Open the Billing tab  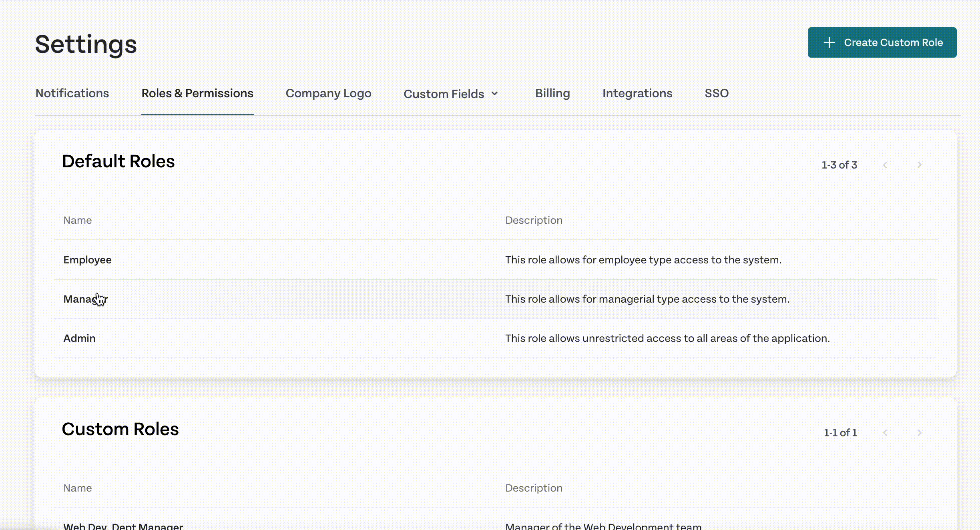pyautogui.click(x=552, y=93)
